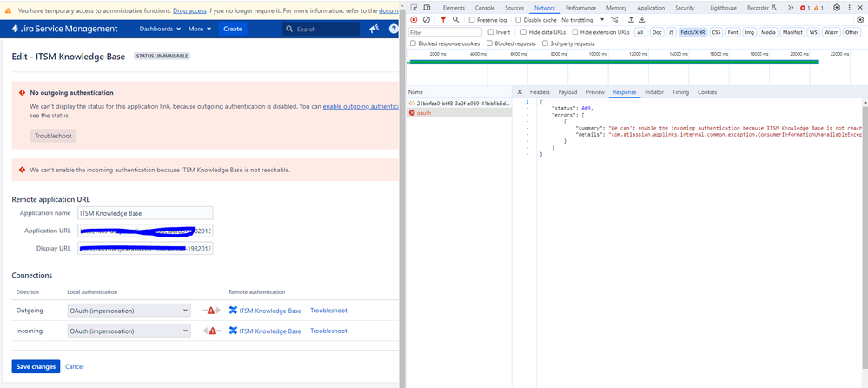Toggle the red filter funnel icon
This screenshot has width=868, height=388.
coord(443,19)
